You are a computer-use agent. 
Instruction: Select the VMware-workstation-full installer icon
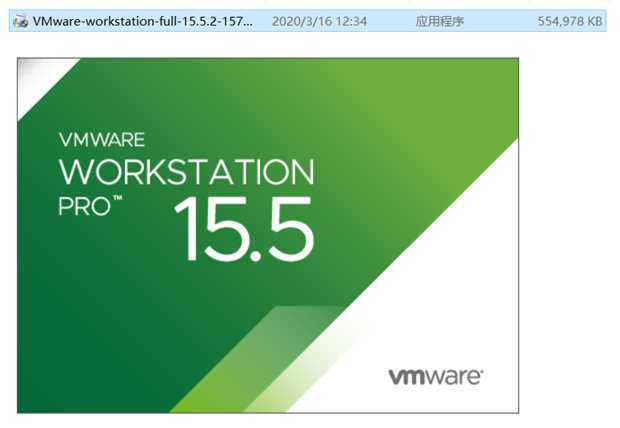(x=21, y=21)
